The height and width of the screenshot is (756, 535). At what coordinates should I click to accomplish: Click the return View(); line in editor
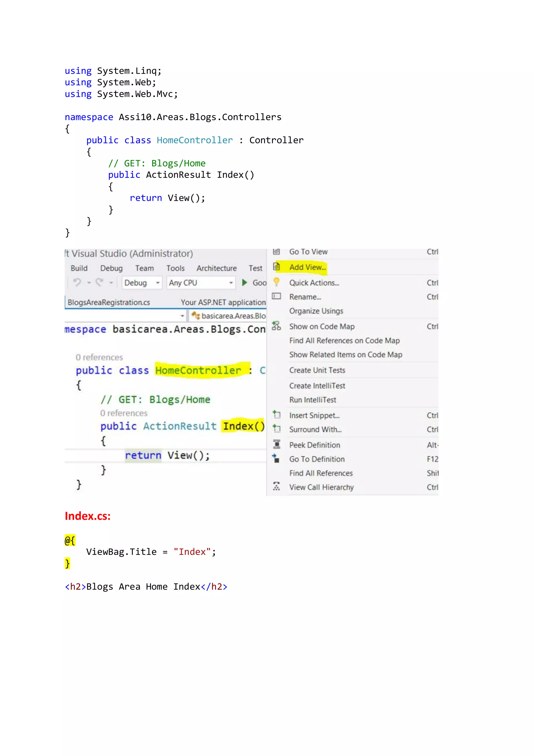(167, 455)
